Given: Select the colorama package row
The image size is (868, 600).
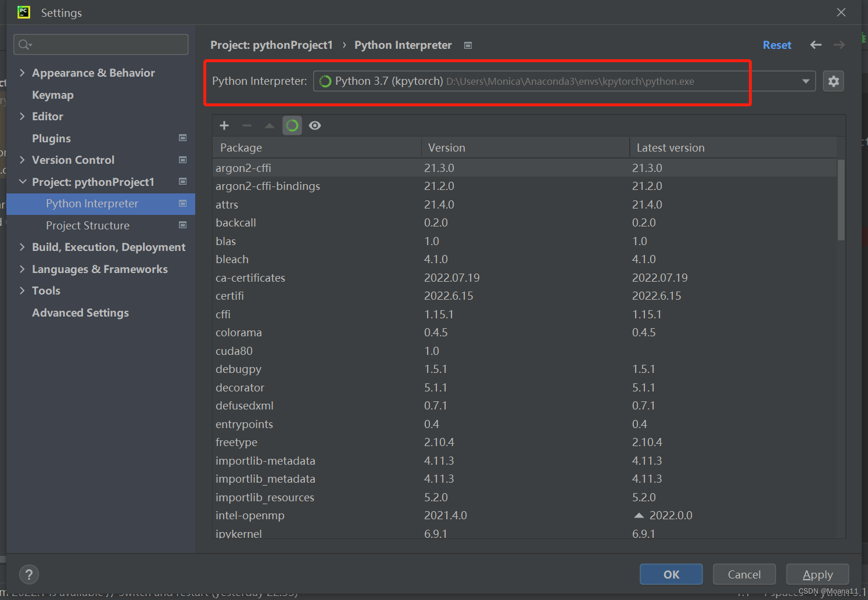Looking at the screenshot, I should tap(525, 332).
